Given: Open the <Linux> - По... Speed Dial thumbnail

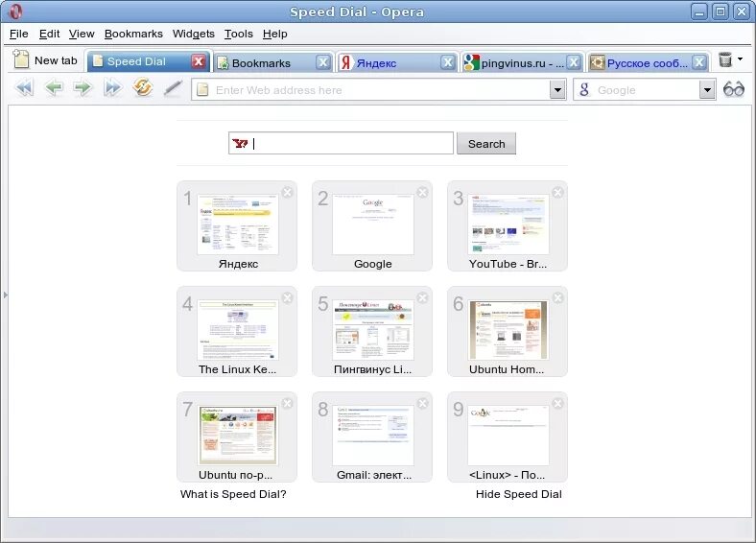Looking at the screenshot, I should pyautogui.click(x=508, y=436).
